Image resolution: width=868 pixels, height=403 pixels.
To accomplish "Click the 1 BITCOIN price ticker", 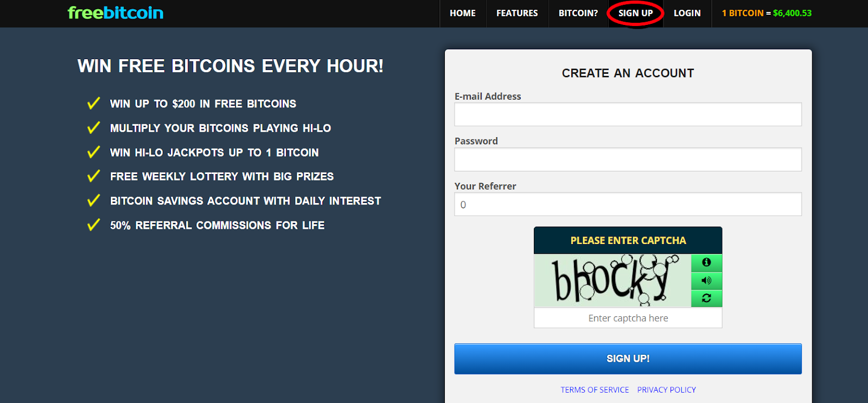I will click(x=767, y=13).
